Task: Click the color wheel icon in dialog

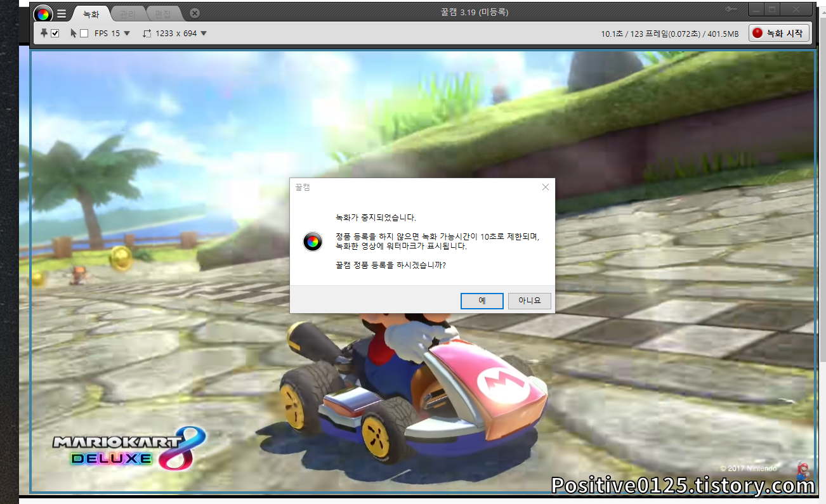Action: [x=312, y=242]
